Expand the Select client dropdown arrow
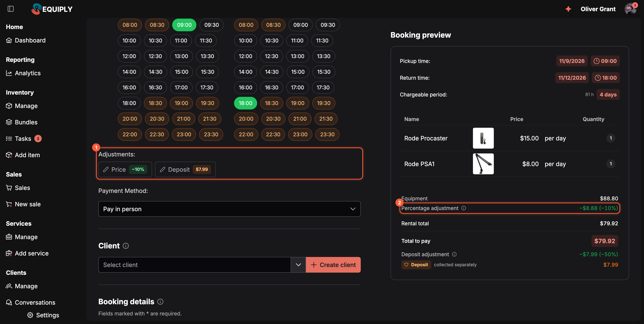644x324 pixels. [298, 265]
